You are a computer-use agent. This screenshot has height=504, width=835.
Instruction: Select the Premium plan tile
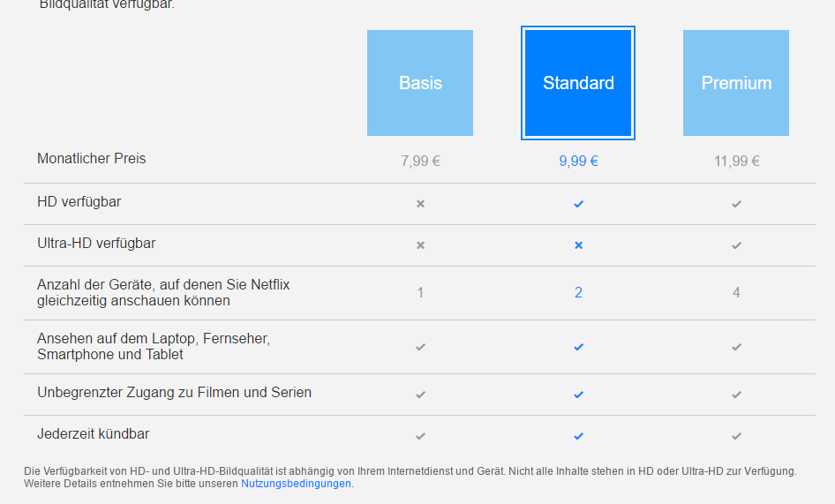[x=736, y=83]
